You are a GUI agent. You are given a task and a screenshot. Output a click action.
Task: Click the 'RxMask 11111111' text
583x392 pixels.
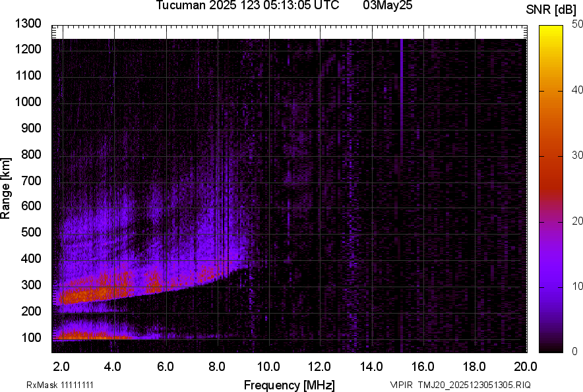[x=60, y=385]
